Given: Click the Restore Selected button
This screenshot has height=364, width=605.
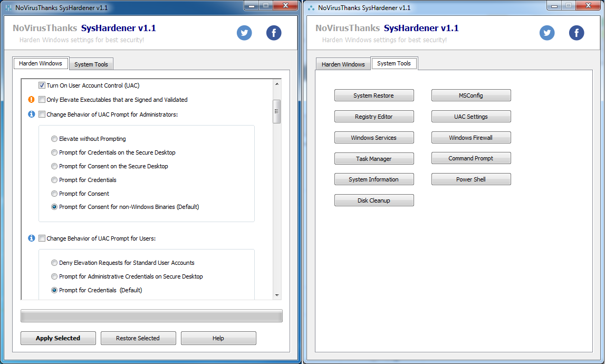Looking at the screenshot, I should pos(138,338).
